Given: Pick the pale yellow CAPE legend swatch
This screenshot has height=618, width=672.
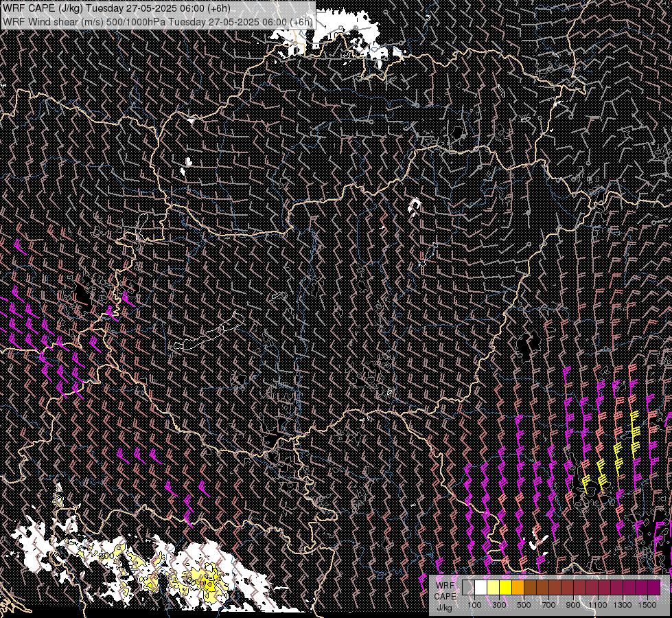Looking at the screenshot, I should pyautogui.click(x=494, y=587).
